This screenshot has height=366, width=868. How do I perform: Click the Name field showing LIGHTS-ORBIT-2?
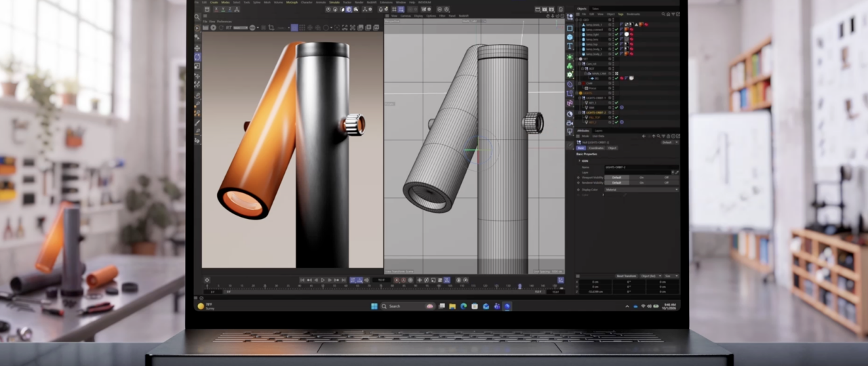pos(642,167)
